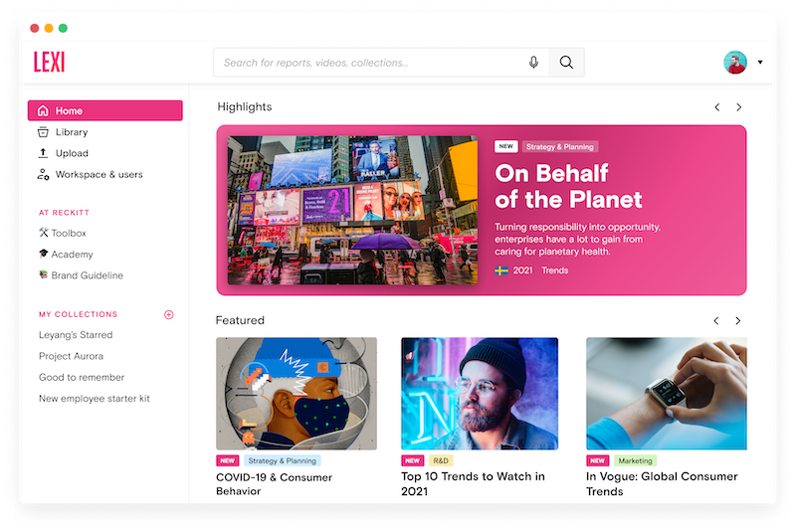Click the Workspace & users icon
Screen dimensions: 796x532
coord(43,174)
